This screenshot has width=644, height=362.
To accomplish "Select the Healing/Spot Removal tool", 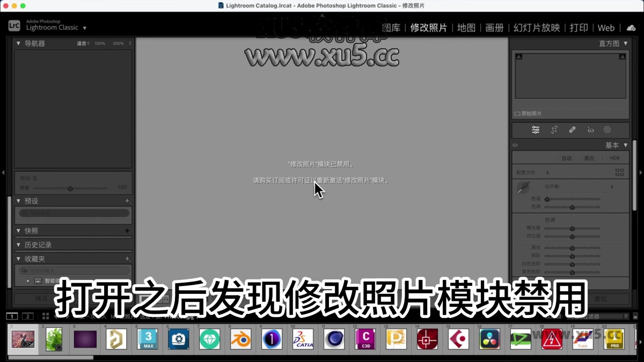I will coord(572,130).
